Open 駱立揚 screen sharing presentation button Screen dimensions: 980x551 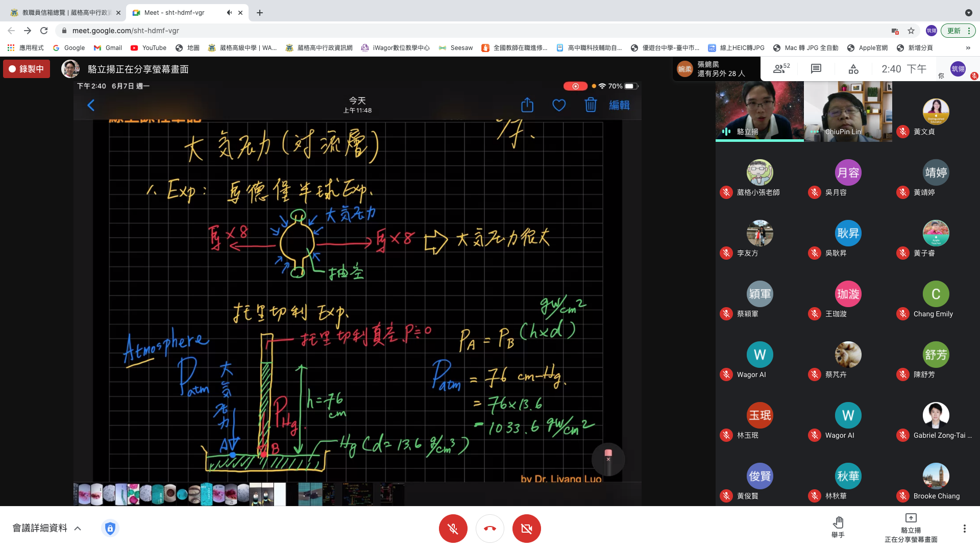(911, 528)
